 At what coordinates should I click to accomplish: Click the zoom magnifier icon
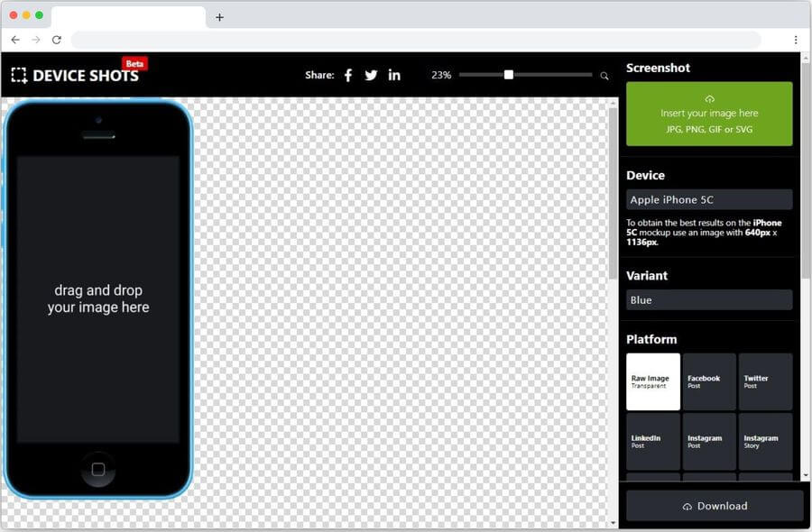(604, 76)
